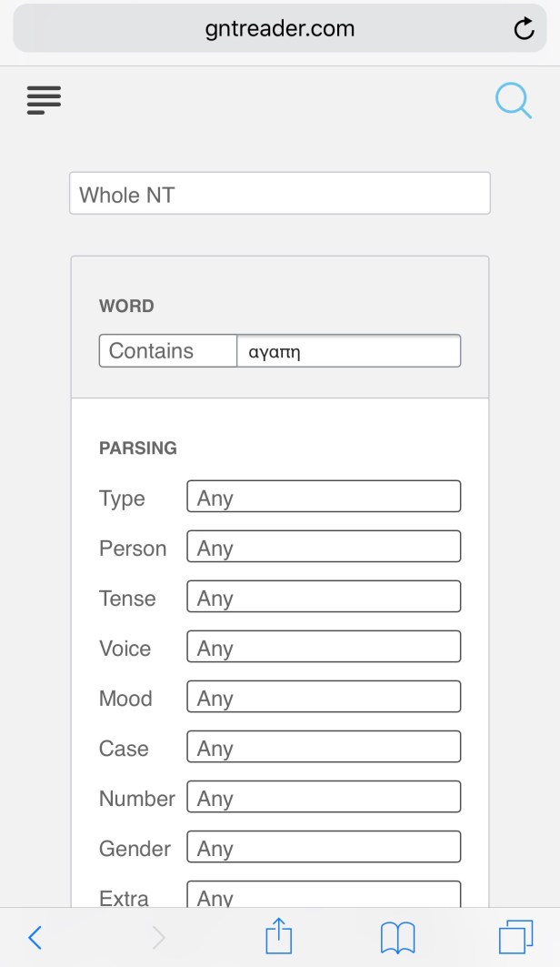
Task: Click the word field containing αγαπη
Action: [348, 351]
